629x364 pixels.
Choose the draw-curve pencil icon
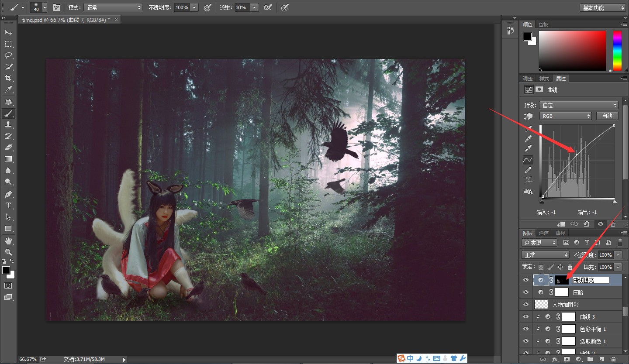(x=528, y=170)
